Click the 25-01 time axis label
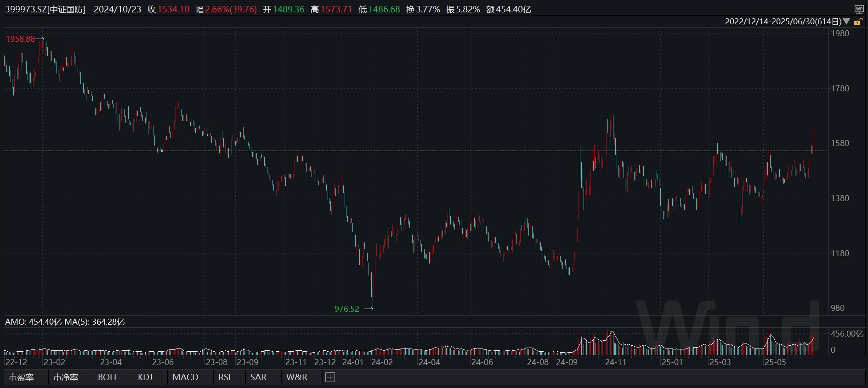 [672, 362]
